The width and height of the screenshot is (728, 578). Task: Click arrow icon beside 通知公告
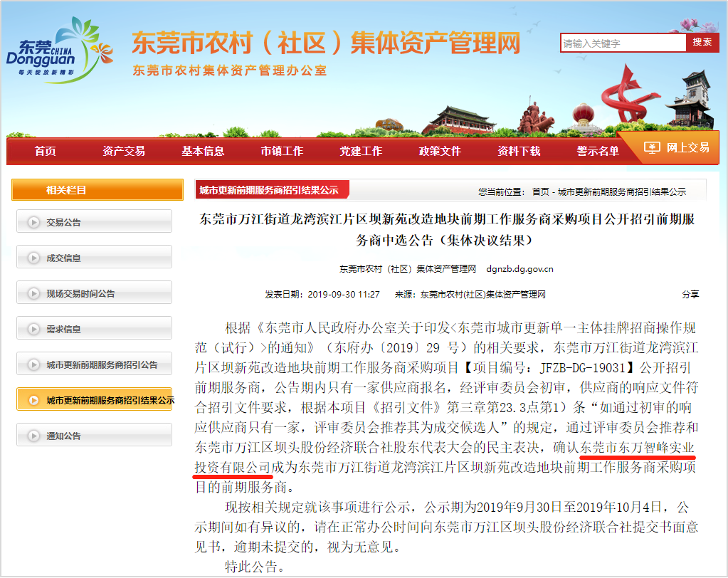33,436
